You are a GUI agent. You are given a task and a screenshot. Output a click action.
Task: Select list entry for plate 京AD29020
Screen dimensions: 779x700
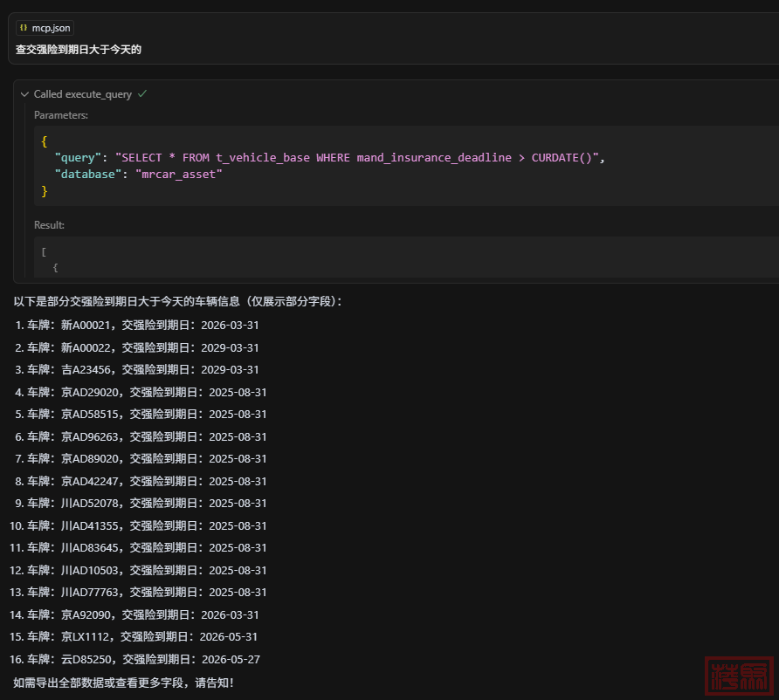tap(147, 392)
